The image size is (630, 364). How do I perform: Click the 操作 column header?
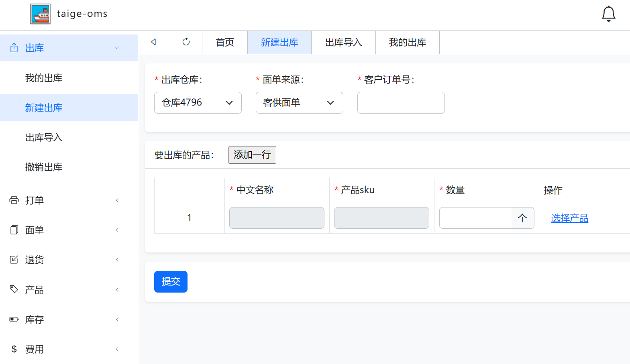[x=553, y=190]
